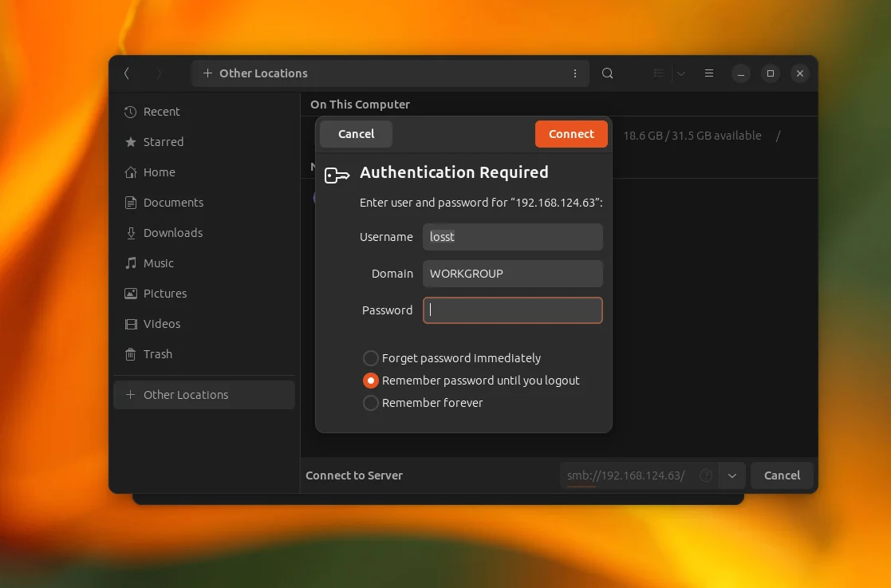Open Trash in the sidebar
The width and height of the screenshot is (891, 588).
[157, 354]
